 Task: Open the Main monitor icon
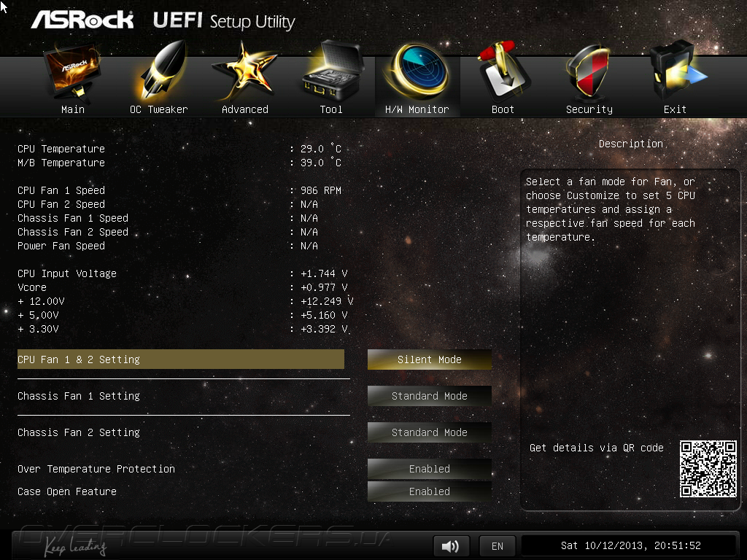tap(73, 72)
